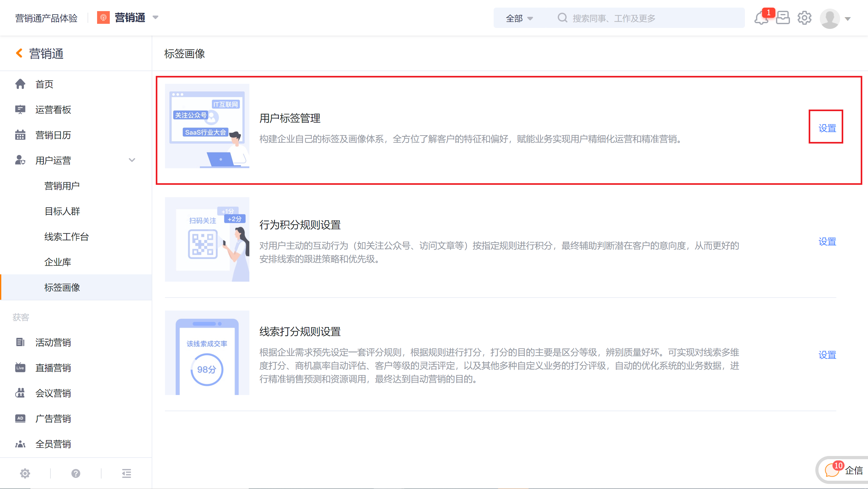The width and height of the screenshot is (868, 489).
Task: Select 目标人群 submenu item
Action: (62, 211)
